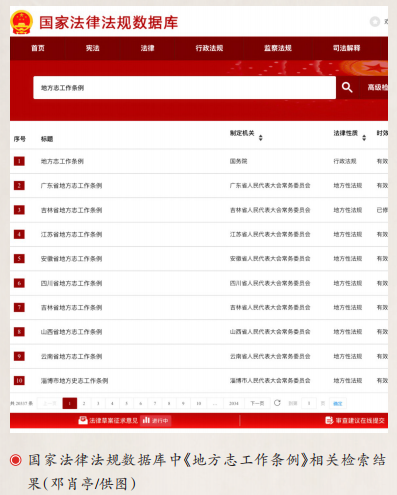
Task: Sort by 法律性质 column arrows
Action: [x=364, y=137]
